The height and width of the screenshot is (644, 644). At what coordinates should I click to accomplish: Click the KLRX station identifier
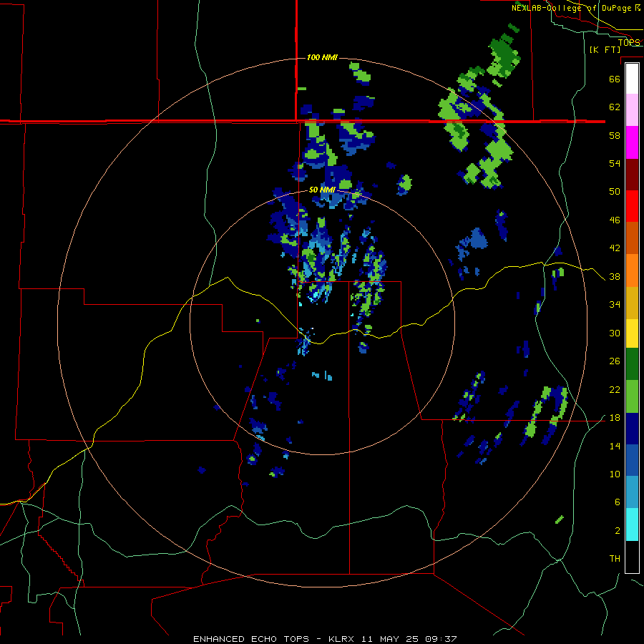pyautogui.click(x=343, y=639)
